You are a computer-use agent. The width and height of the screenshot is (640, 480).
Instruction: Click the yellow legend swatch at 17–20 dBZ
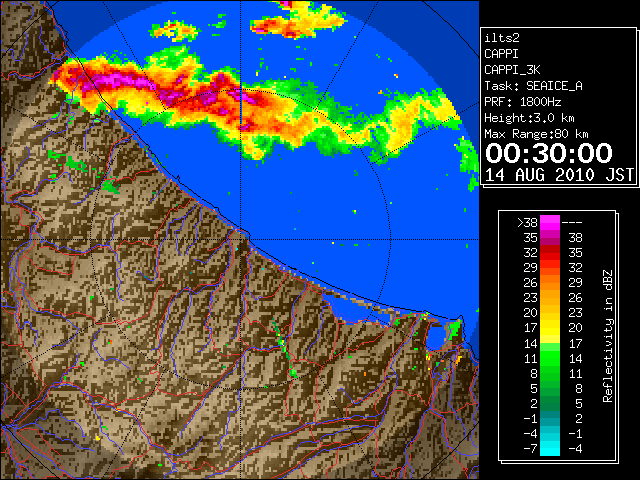pos(550,328)
